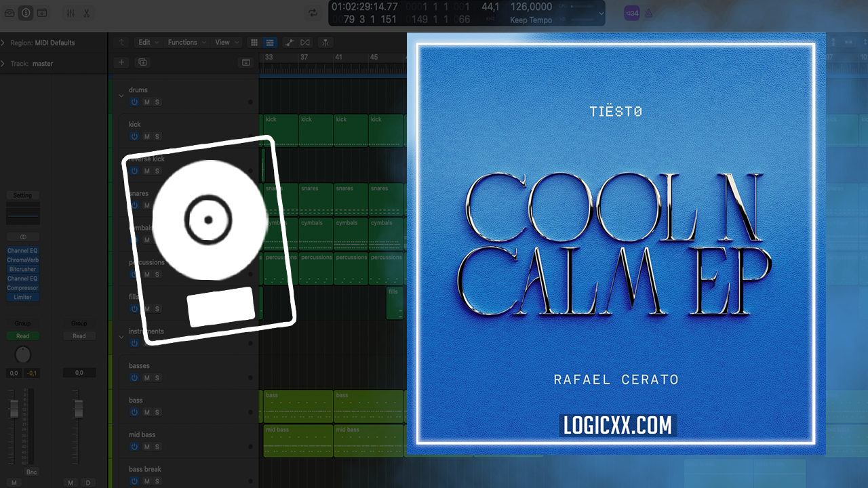Viewport: 868px width, 488px height.
Task: Select the first kick region
Action: point(280,129)
